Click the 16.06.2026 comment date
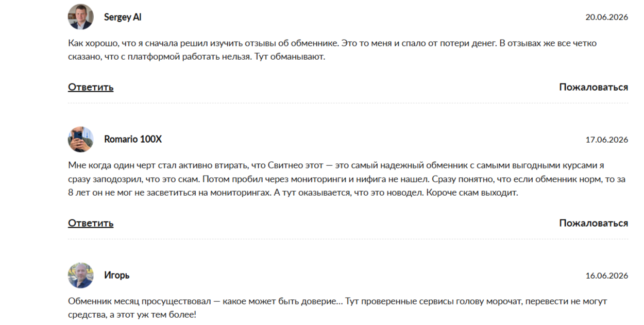 click(607, 276)
